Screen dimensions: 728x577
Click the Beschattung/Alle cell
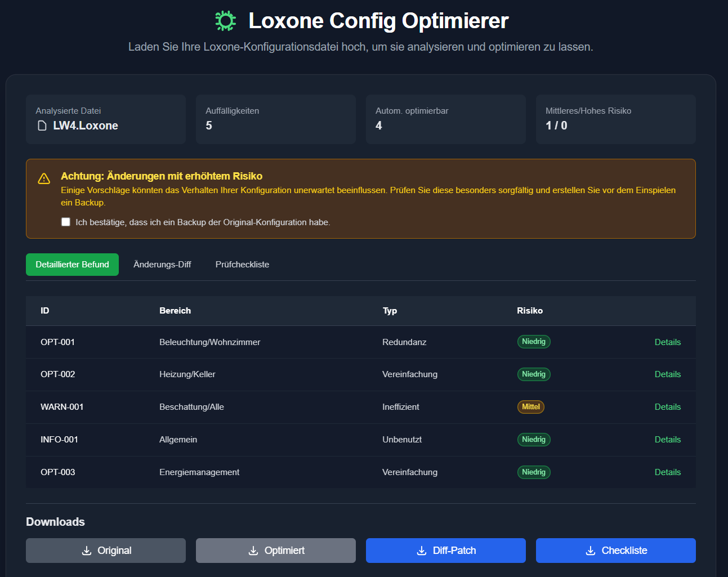click(191, 407)
